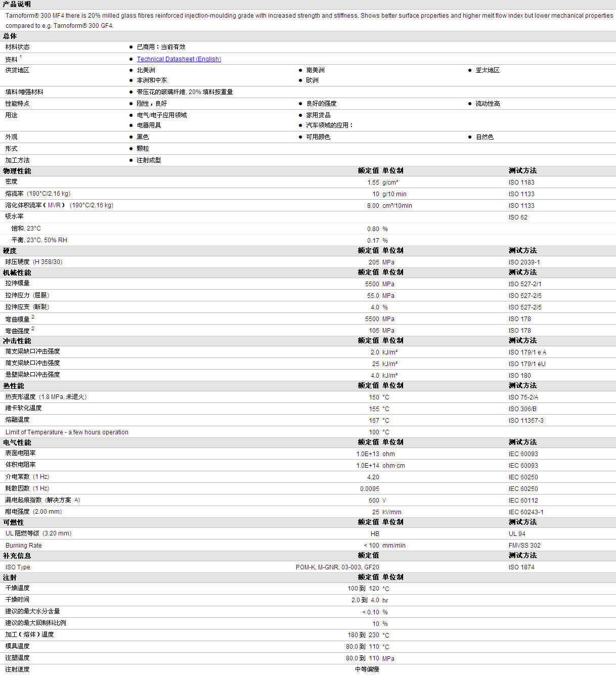The image size is (616, 675).
Task: Click the surface resistivity value 1.0E+13
Action: pyautogui.click(x=368, y=454)
